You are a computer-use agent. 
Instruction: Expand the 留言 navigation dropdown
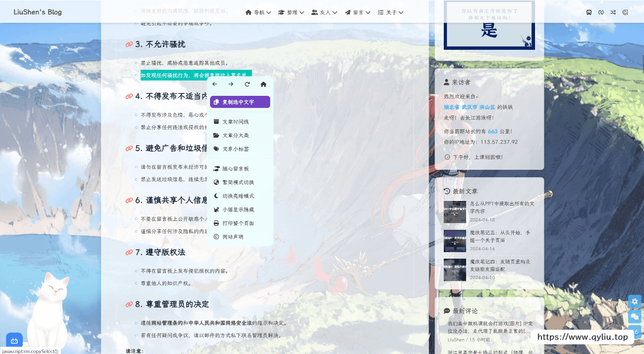(x=358, y=13)
